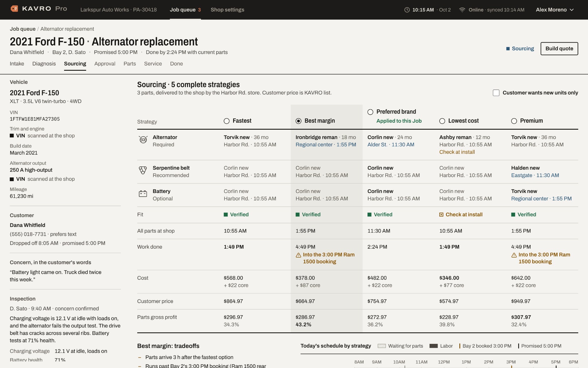Click the Labor legend color swatch
The height and width of the screenshot is (368, 588).
point(434,346)
